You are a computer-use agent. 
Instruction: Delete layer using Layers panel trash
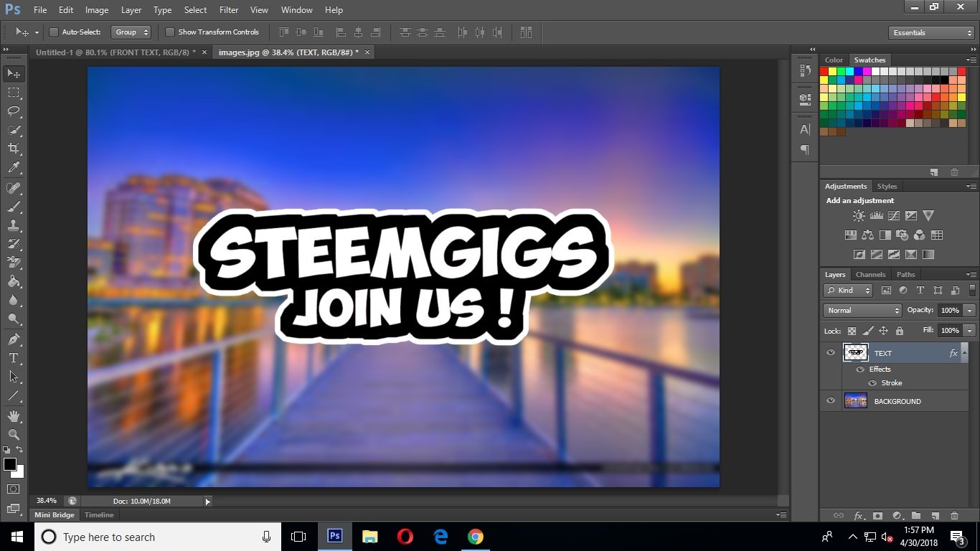pyautogui.click(x=954, y=516)
